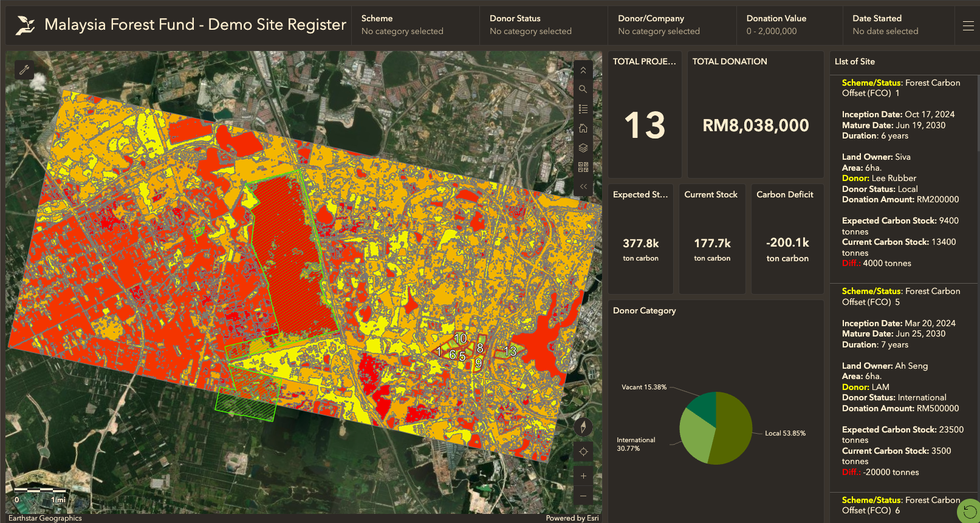Open the basemap gallery switcher
The height and width of the screenshot is (523, 980).
click(x=583, y=167)
